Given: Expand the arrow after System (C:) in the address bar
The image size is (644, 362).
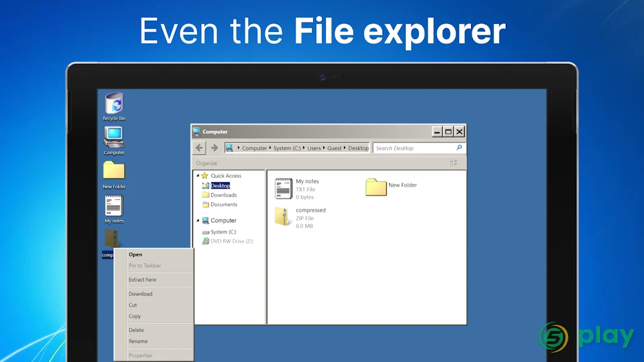Looking at the screenshot, I should 304,148.
